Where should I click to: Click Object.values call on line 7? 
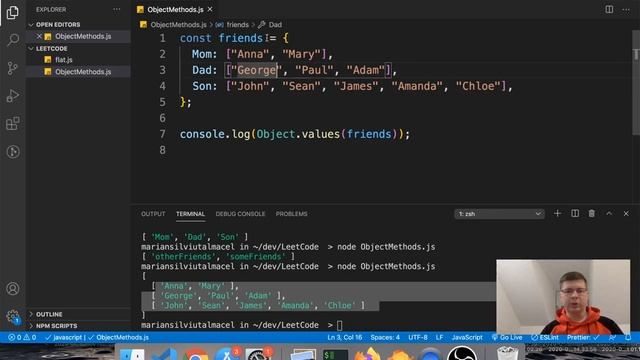[x=298, y=134]
